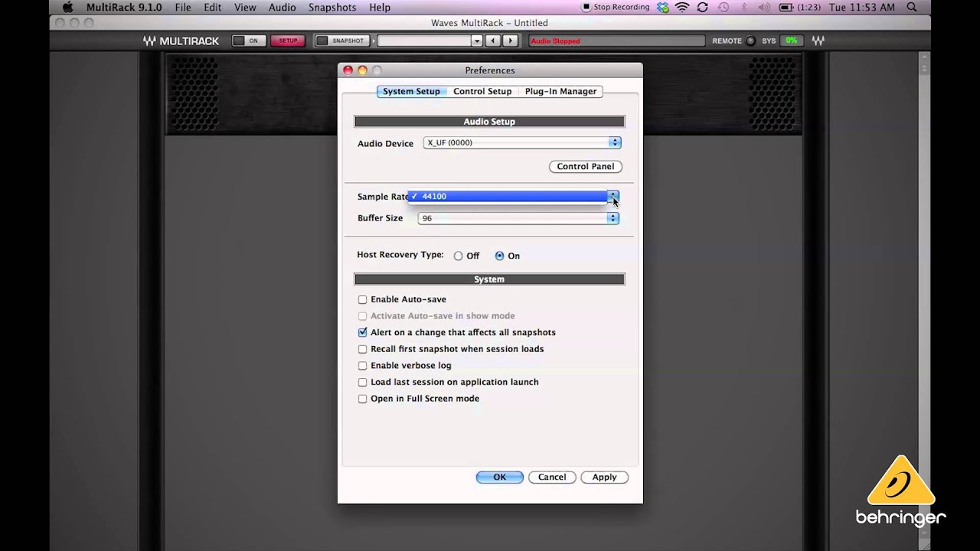Click the red SETUP button
Image resolution: width=980 pixels, height=551 pixels.
288,41
